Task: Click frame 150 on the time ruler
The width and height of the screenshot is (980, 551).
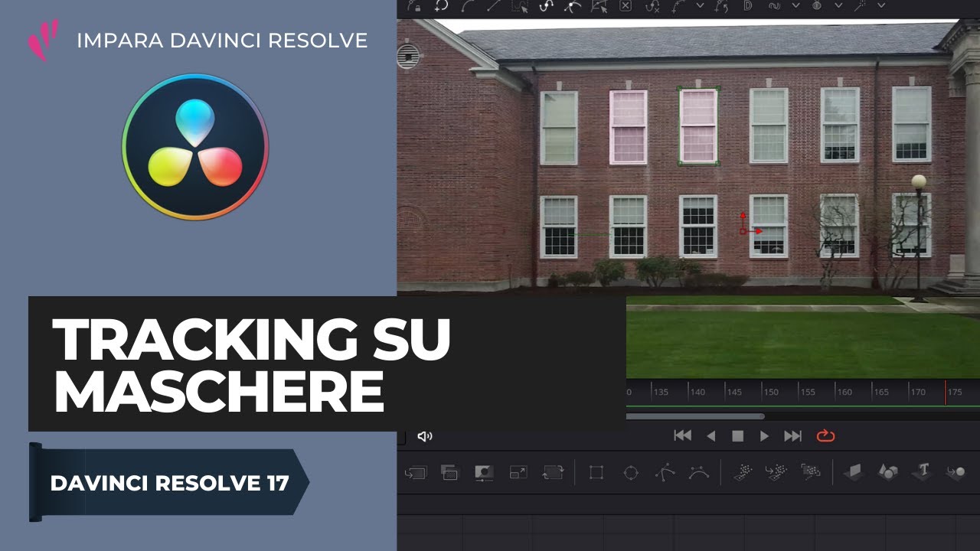Action: pos(771,392)
